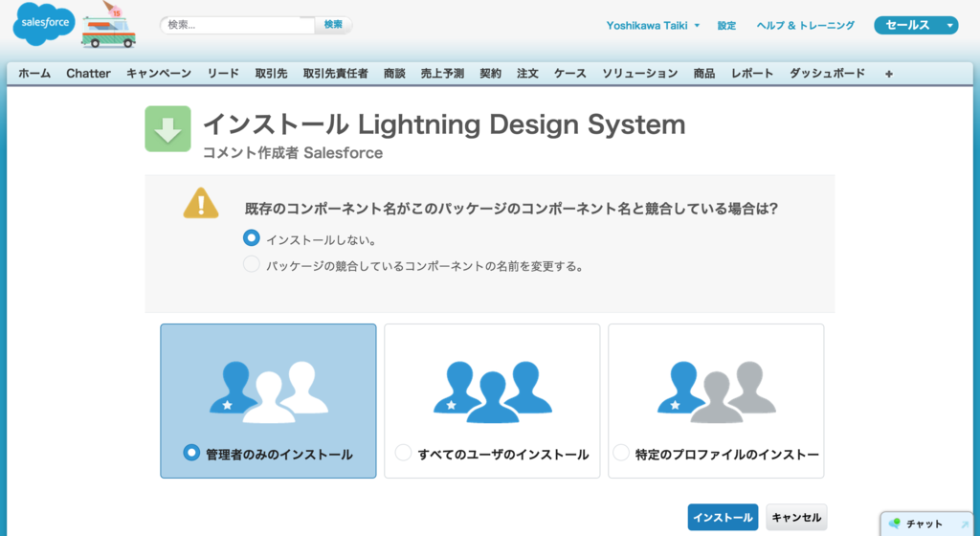This screenshot has width=980, height=536.
Task: Click the ice cream truck seasonal icon
Action: pos(109,26)
